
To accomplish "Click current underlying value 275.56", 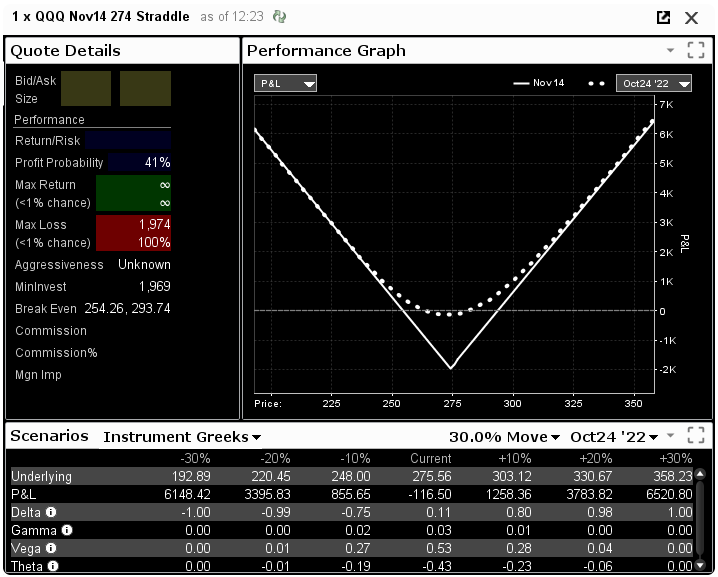I will [431, 476].
